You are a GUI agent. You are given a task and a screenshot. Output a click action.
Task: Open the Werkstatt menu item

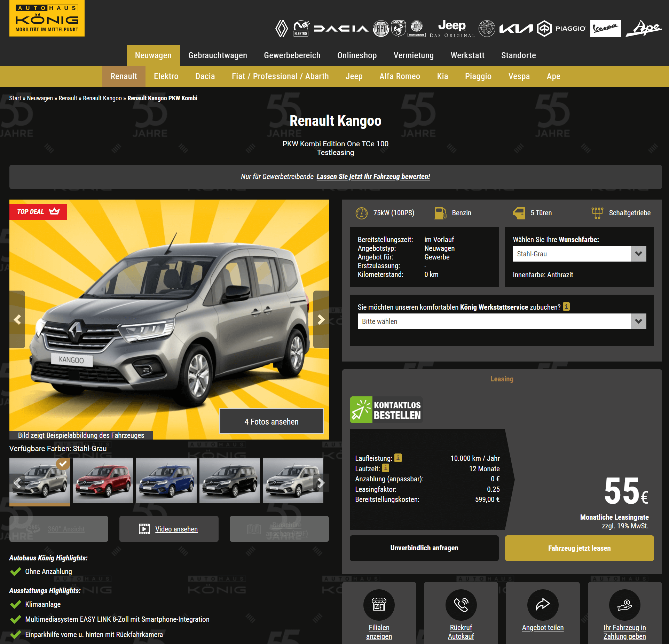pyautogui.click(x=467, y=55)
